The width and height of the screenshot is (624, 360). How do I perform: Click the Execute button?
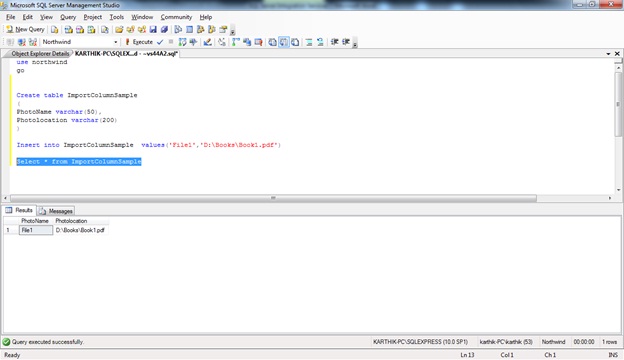pyautogui.click(x=139, y=42)
